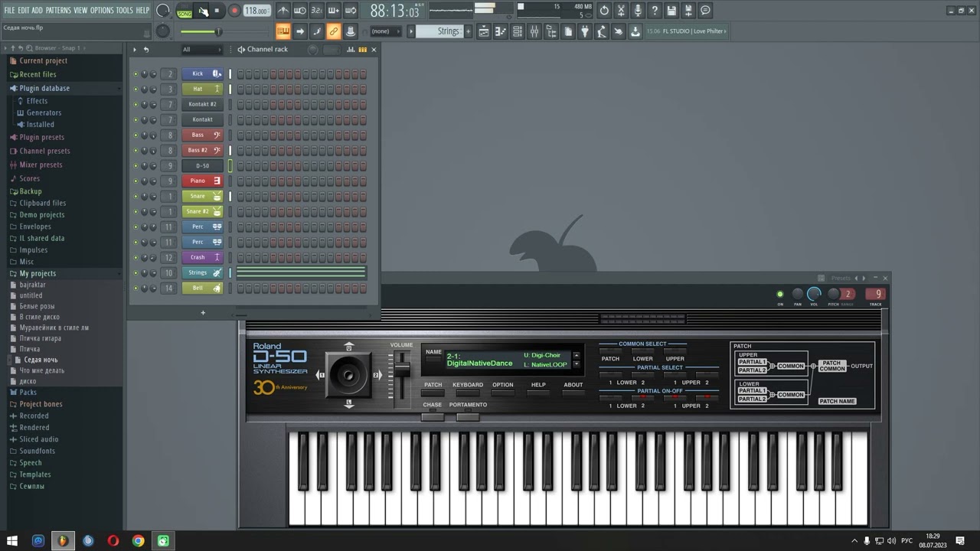Start playback with the play button
980x551 pixels.
coord(202,11)
